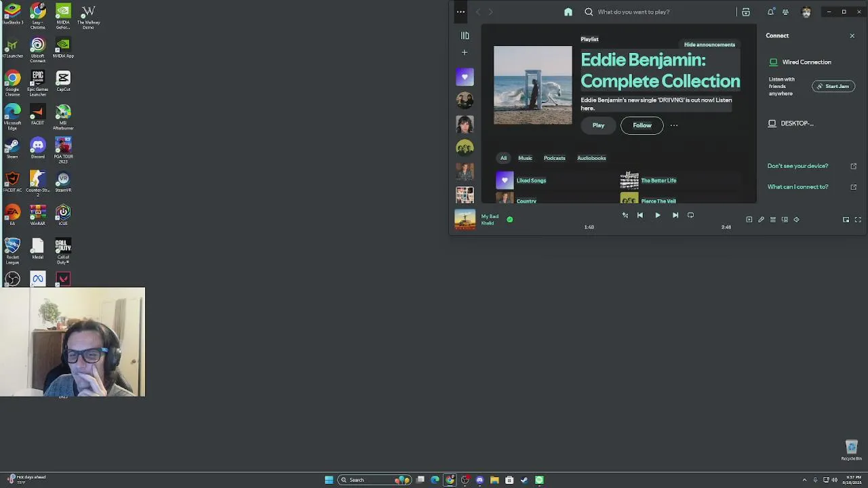The height and width of the screenshot is (488, 868).
Task: Open Don't see your device? link
Action: pyautogui.click(x=797, y=166)
